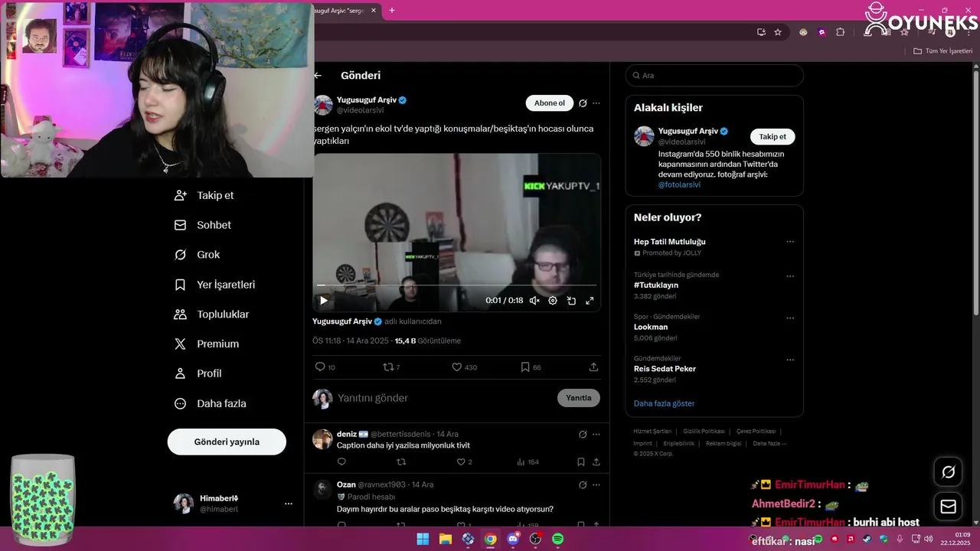Click Gönderi yayınla button
980x551 pixels.
click(x=227, y=442)
